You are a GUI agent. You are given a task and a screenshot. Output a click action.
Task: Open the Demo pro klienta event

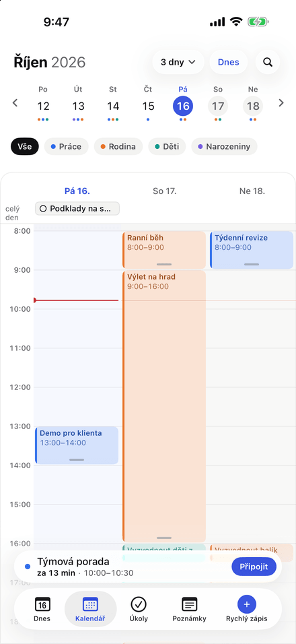[x=77, y=446]
